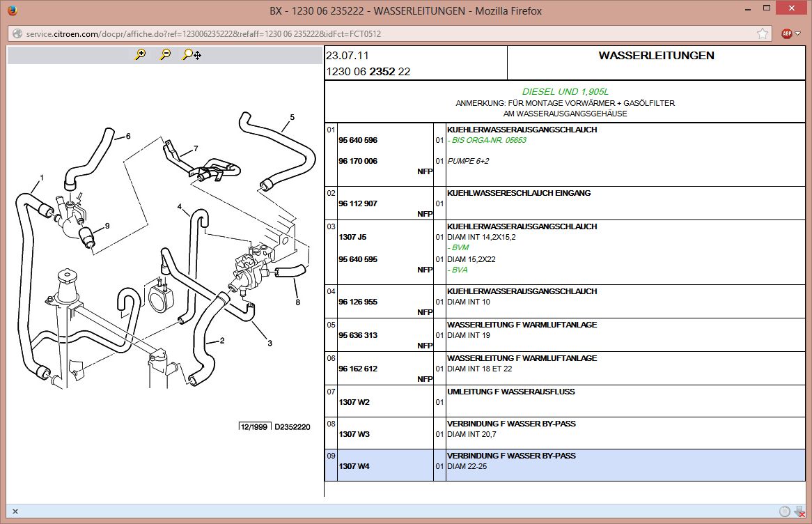Click diagram callout number 6
Viewport: 812px width, 524px height.
128,137
